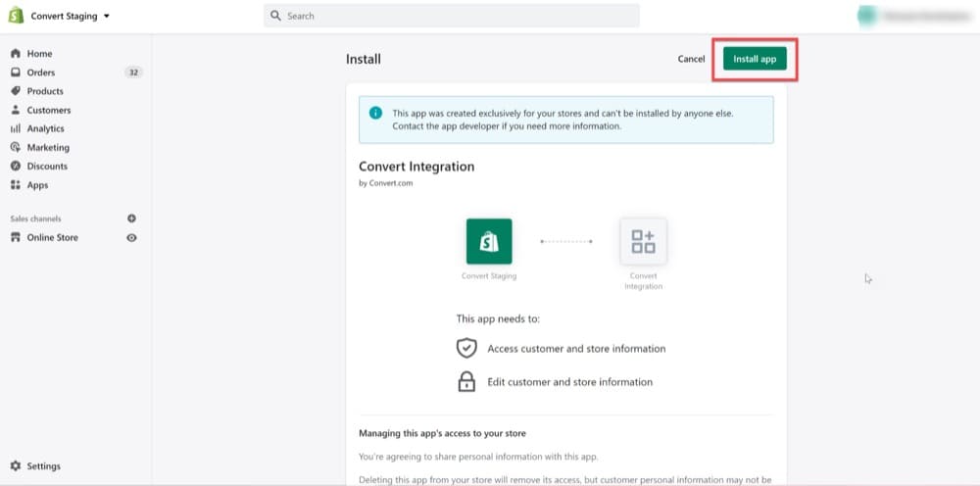Click the Products tag icon

coord(16,91)
